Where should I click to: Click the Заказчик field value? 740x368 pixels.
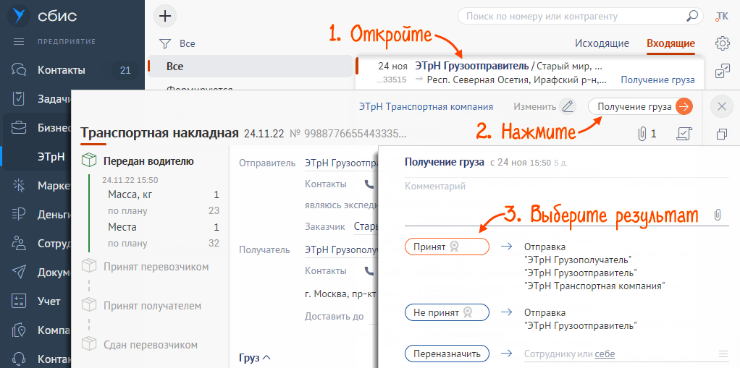pos(366,226)
